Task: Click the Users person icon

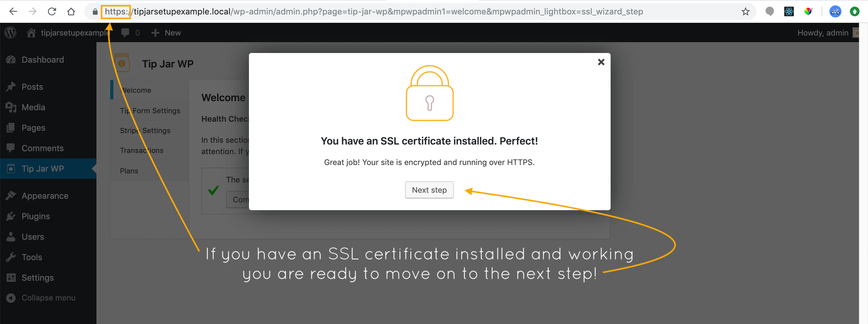Action: tap(11, 237)
